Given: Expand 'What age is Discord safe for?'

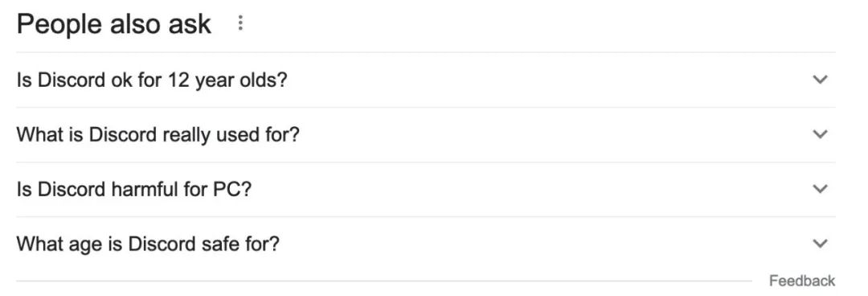Looking at the screenshot, I should [x=426, y=244].
